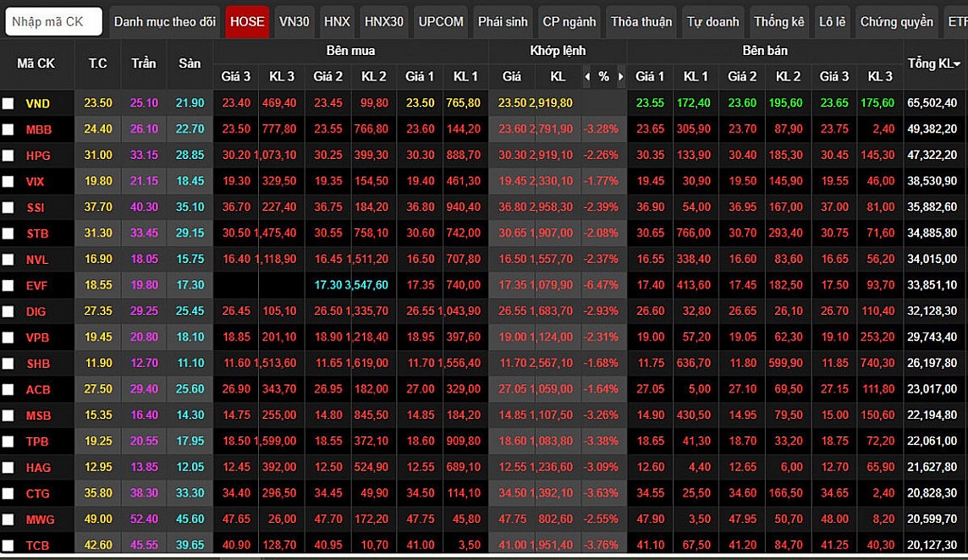968x560 pixels.
Task: Select the checkbox next to HPG
Action: [8, 156]
